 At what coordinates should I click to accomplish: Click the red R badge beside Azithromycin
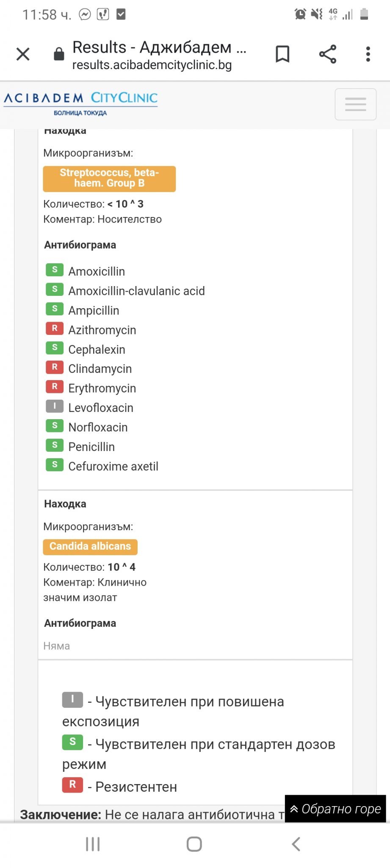click(55, 328)
